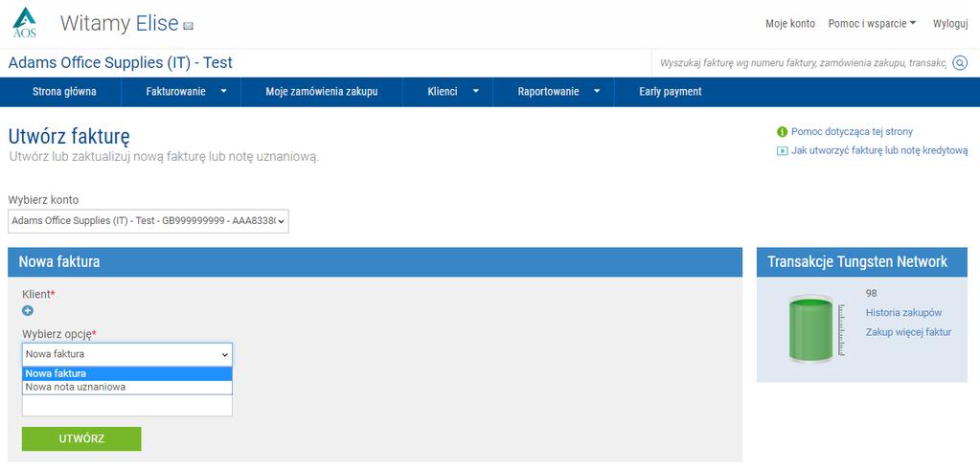Click the magnifier search icon
The width and height of the screenshot is (980, 469).
point(960,62)
